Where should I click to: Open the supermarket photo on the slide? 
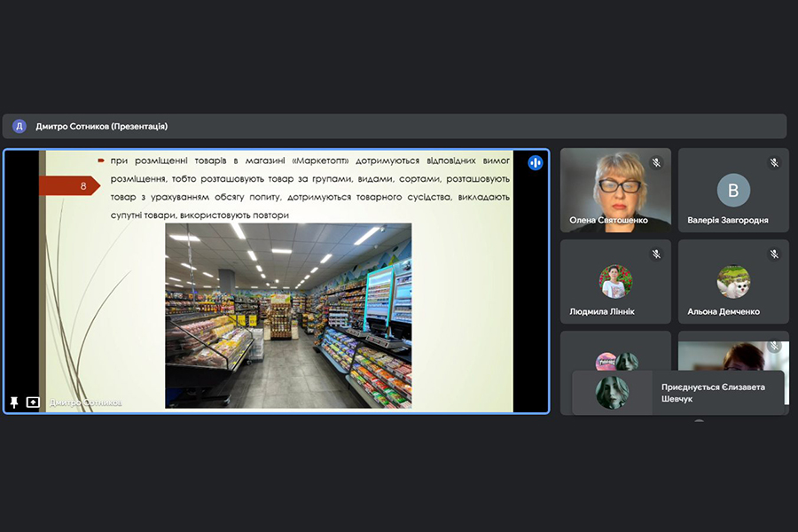(288, 316)
